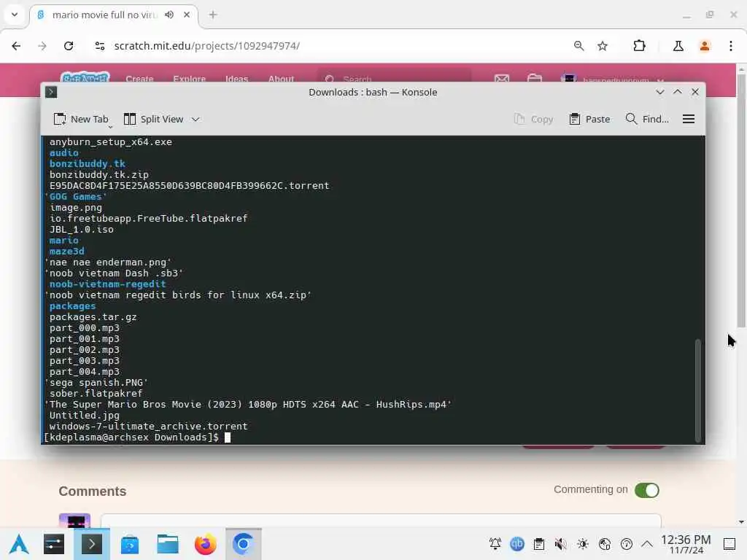This screenshot has width=747, height=560.
Task: Click the noob-vietnam-regedit directory name
Action: (108, 284)
